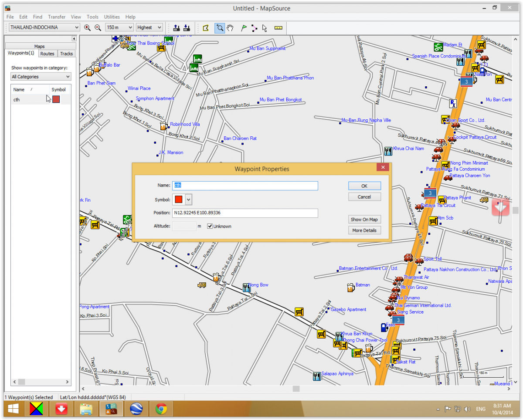Image resolution: width=523 pixels, height=420 pixels.
Task: Select the Waypoints(1) tab
Action: [x=21, y=53]
